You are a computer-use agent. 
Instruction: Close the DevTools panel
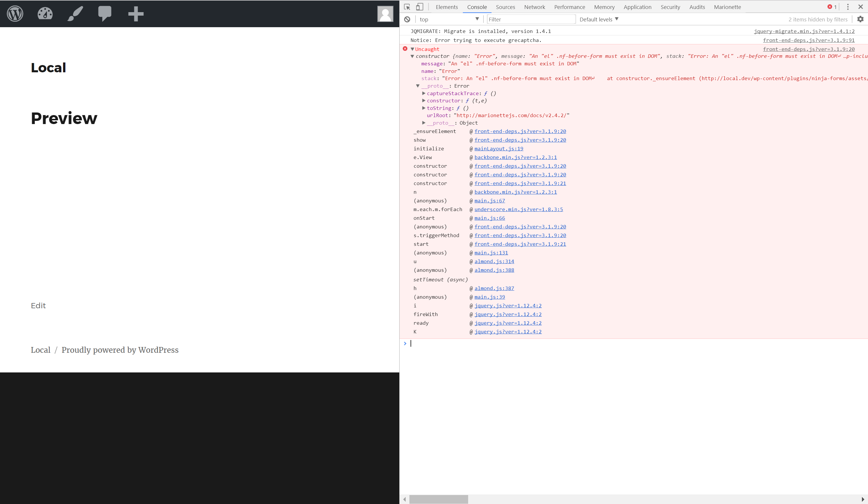pos(860,7)
